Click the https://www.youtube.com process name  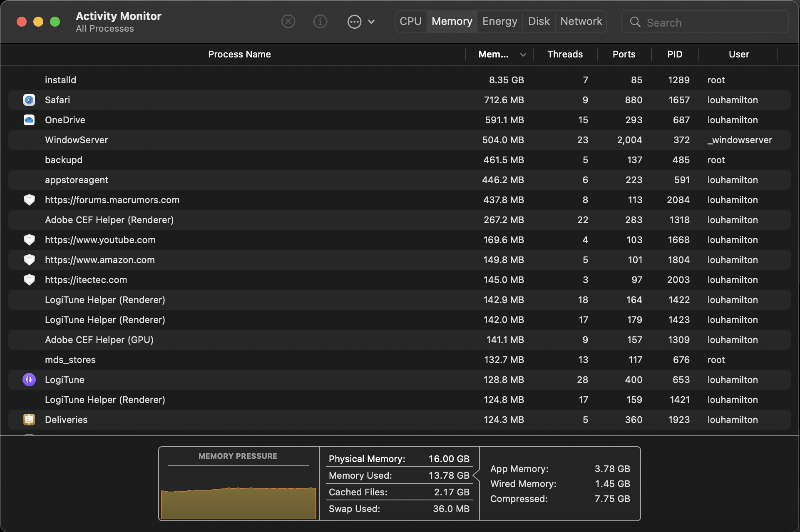[100, 240]
